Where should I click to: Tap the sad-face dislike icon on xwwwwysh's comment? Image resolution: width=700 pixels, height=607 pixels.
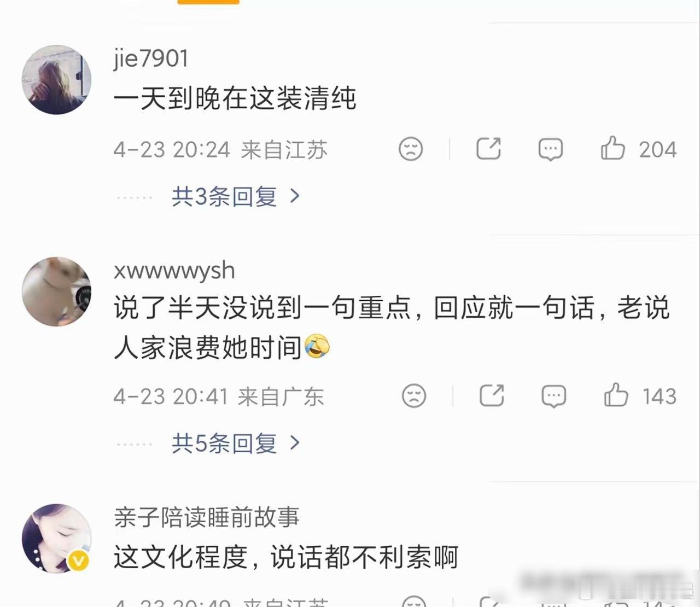click(414, 395)
